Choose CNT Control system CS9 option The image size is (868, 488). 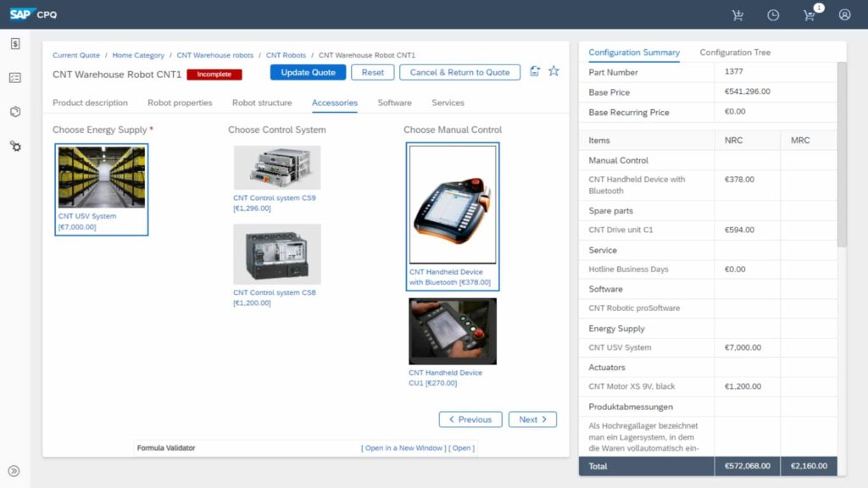click(x=277, y=179)
